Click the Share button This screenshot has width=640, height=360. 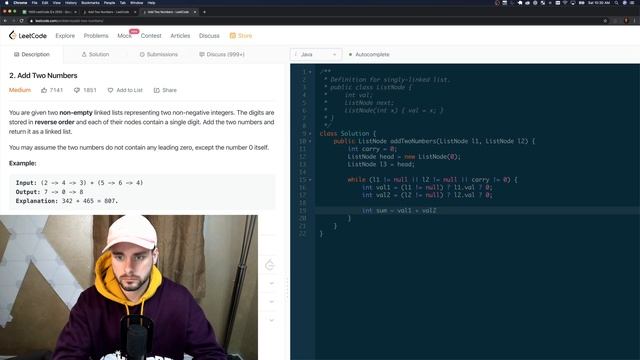(165, 90)
